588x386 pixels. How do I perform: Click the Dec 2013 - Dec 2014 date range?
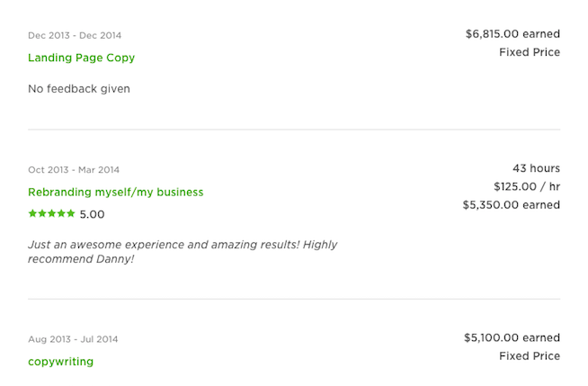pos(75,36)
